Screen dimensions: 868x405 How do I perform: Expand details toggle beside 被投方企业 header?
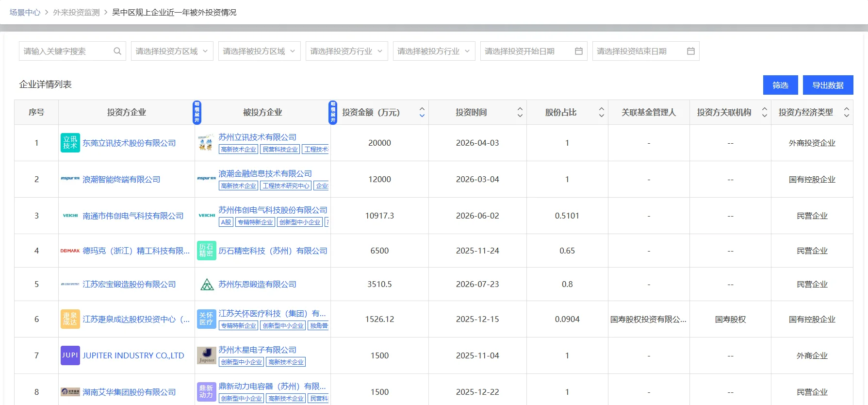(x=333, y=112)
